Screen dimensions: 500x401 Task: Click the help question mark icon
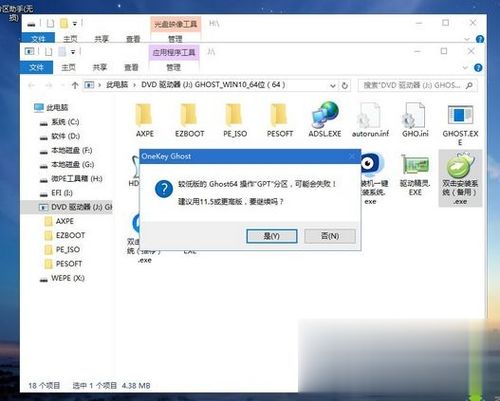coord(478,68)
